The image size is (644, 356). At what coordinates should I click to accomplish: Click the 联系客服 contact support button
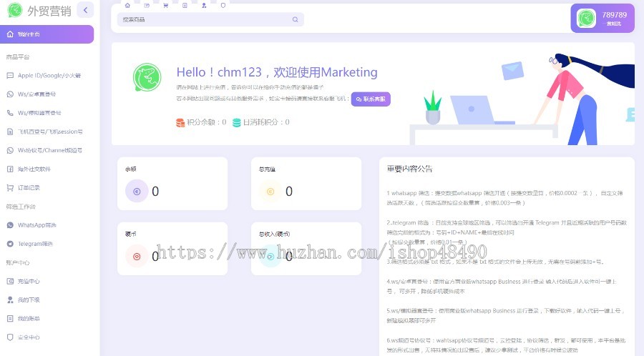[371, 99]
